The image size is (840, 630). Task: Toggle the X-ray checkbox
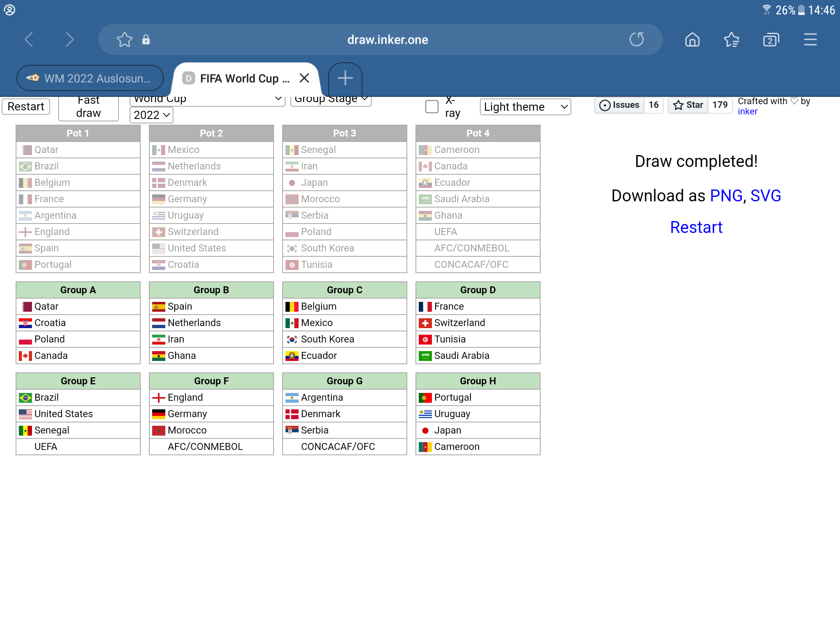432,107
